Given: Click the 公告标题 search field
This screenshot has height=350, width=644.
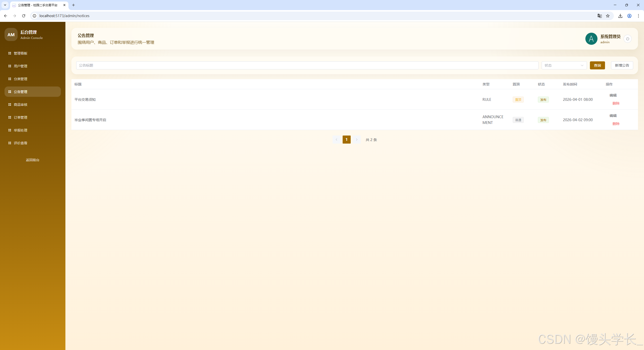Looking at the screenshot, I should (307, 65).
